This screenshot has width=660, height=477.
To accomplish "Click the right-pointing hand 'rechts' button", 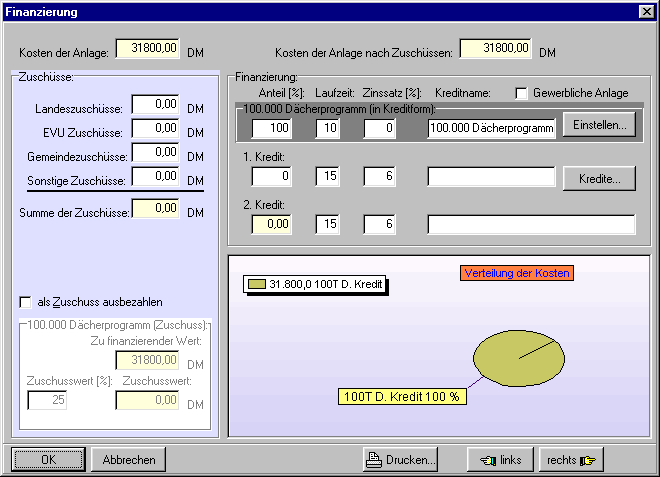I will tap(570, 460).
